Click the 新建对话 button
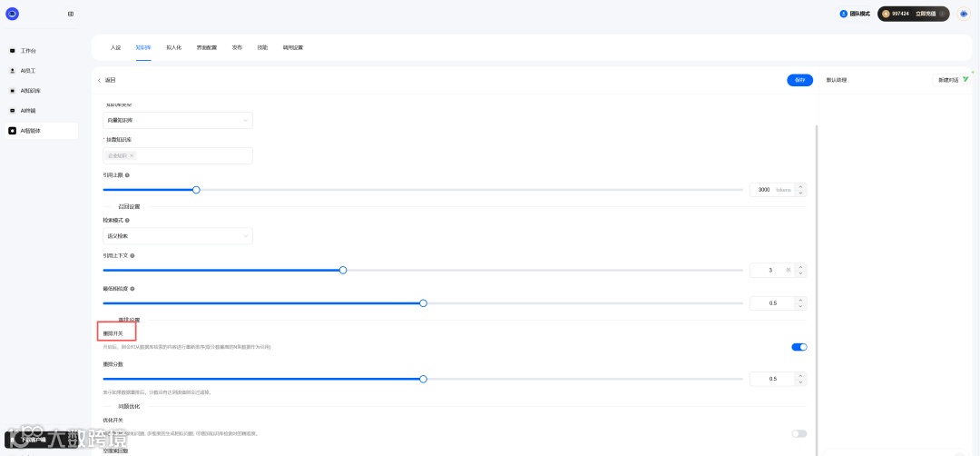The image size is (980, 456). (x=948, y=80)
